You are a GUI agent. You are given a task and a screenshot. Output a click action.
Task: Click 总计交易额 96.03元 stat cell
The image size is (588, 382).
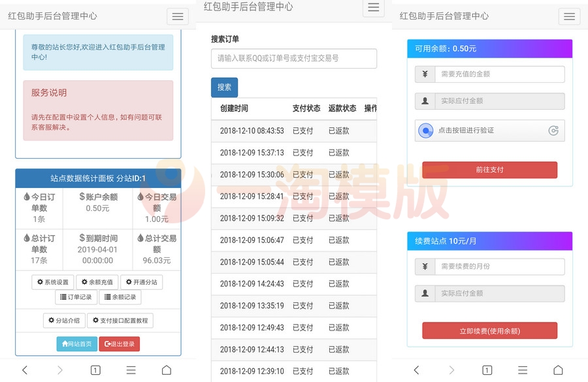(x=157, y=249)
